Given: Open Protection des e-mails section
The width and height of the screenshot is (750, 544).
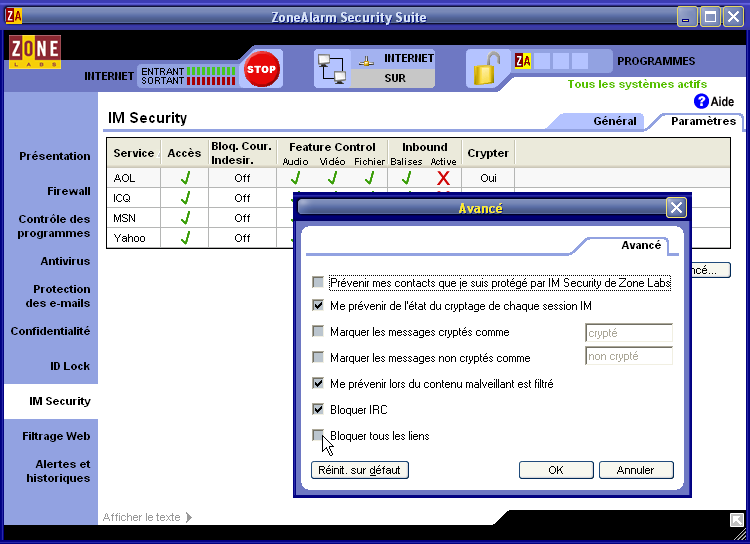Looking at the screenshot, I should pos(58,296).
